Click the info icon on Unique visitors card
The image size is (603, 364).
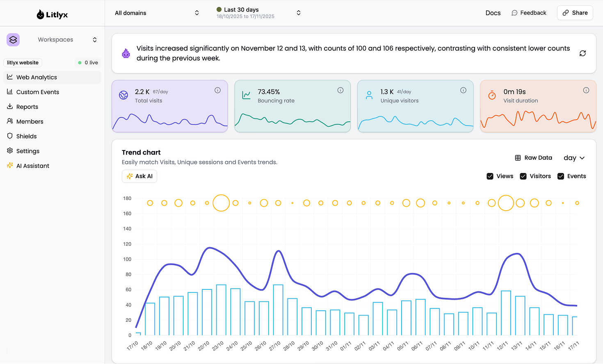(463, 90)
